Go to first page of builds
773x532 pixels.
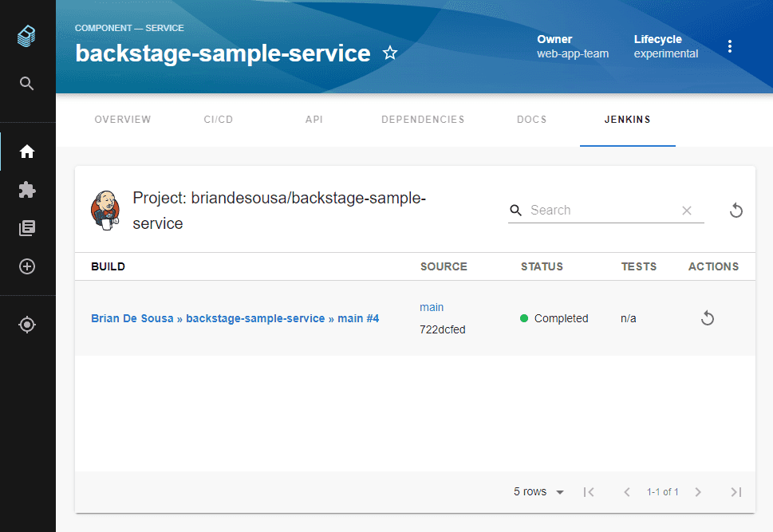pos(589,491)
